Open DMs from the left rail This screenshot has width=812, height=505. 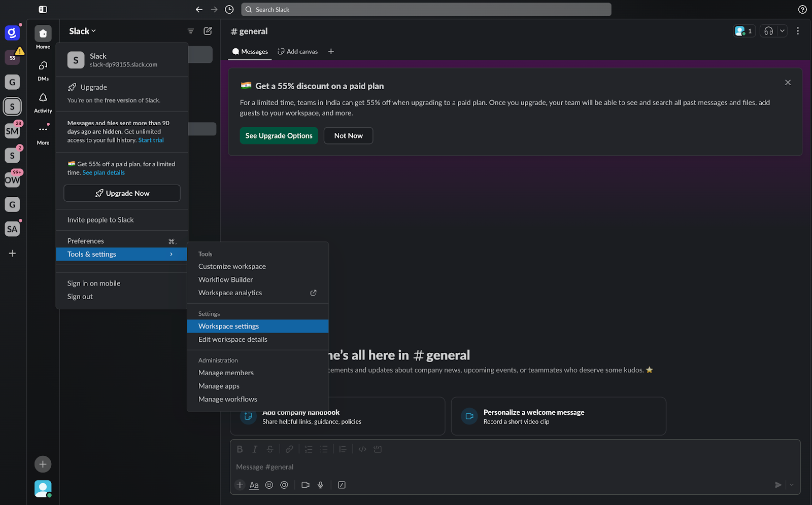point(43,66)
